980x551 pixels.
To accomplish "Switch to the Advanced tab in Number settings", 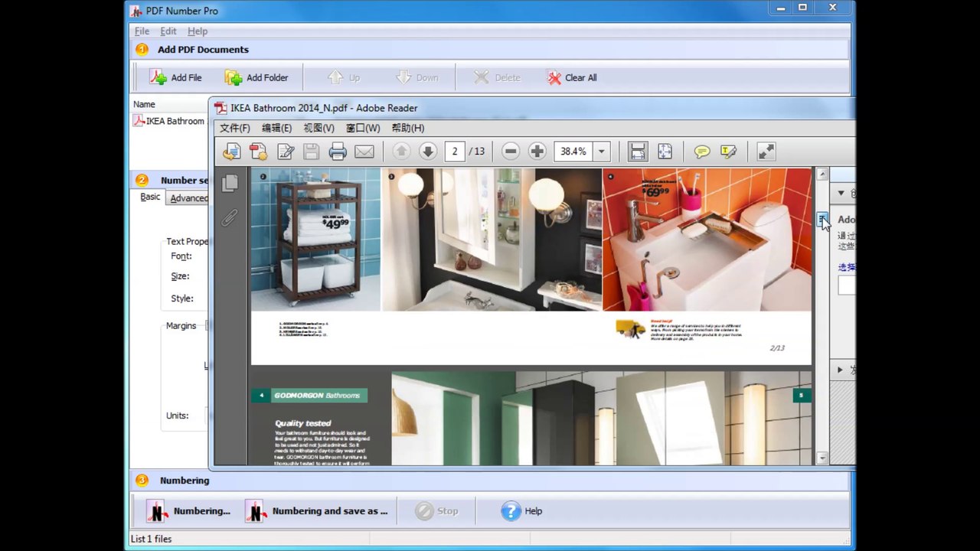I will pyautogui.click(x=189, y=198).
